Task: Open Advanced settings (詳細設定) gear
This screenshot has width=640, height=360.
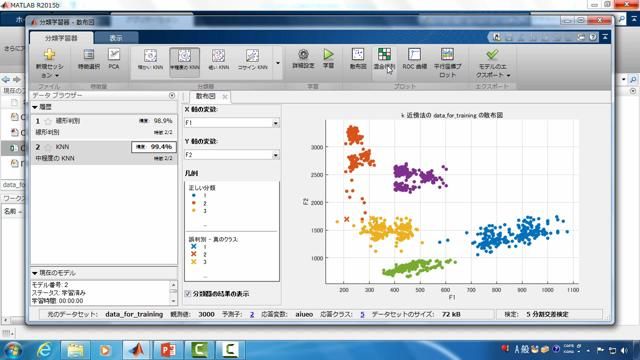Action: 303,59
